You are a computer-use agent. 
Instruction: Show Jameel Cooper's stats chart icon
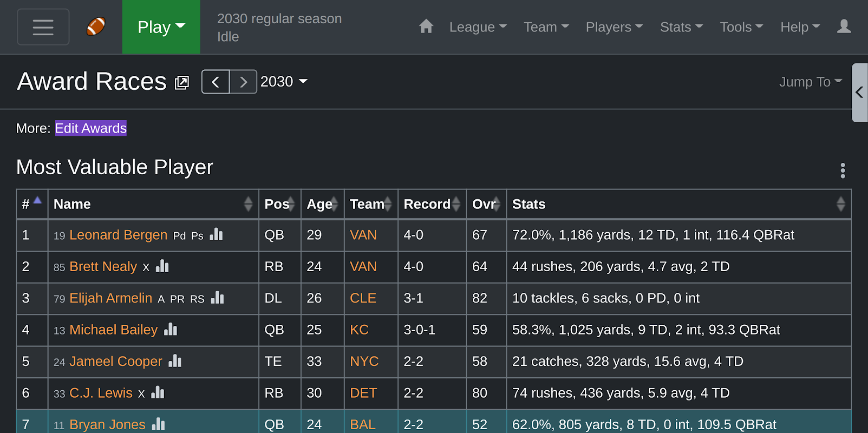click(x=175, y=361)
